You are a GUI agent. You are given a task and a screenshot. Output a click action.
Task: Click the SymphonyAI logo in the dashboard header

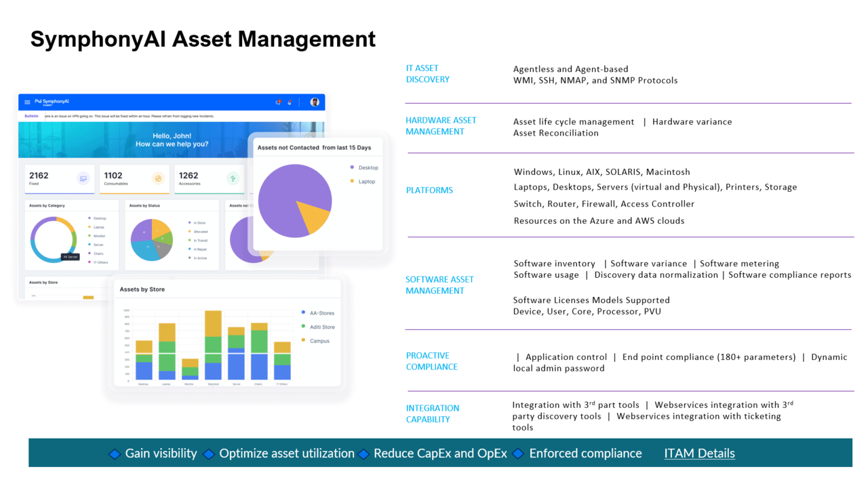coord(52,102)
